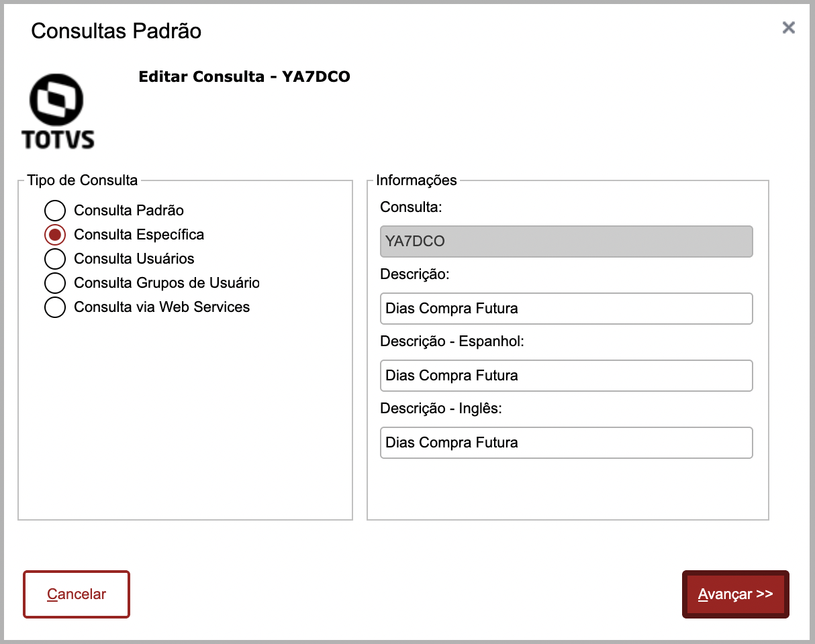The width and height of the screenshot is (815, 644).
Task: Select the Consulta Padrão radio option
Action: [x=55, y=211]
